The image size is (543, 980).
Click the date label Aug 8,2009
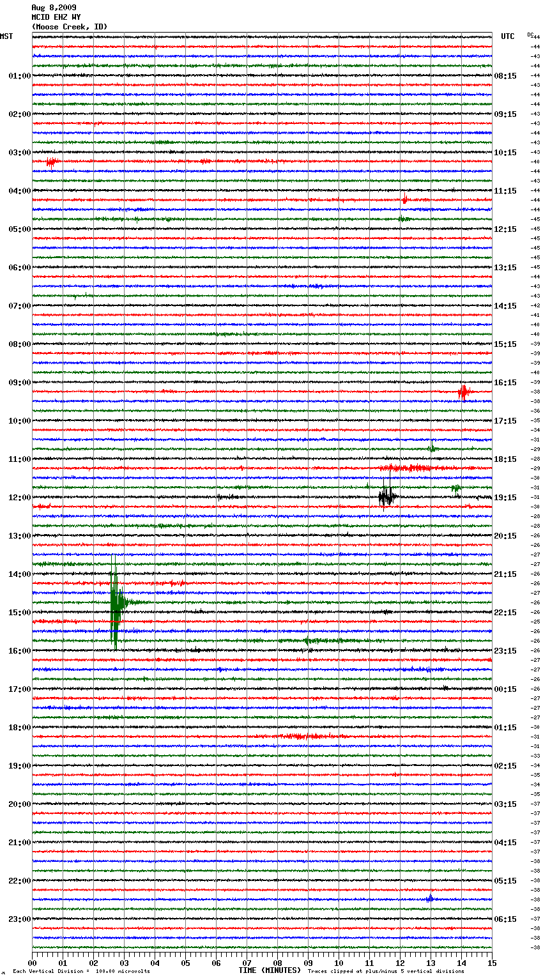click(x=54, y=8)
